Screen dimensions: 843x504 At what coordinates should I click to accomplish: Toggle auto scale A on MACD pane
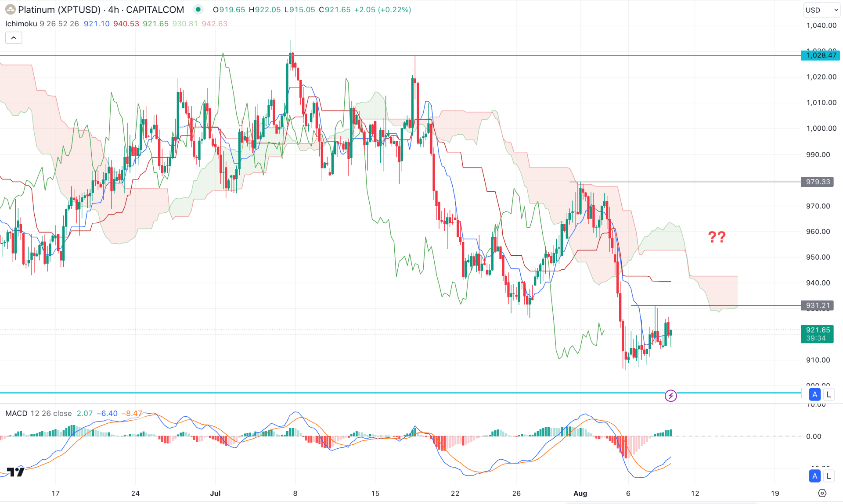pos(815,476)
